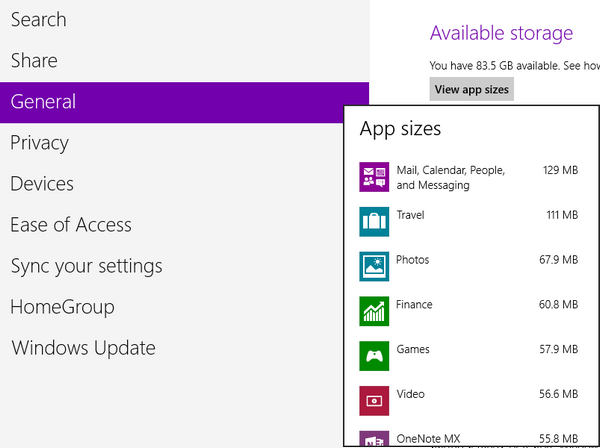This screenshot has height=448, width=600.
Task: Open HomeGroup settings
Action: (171, 307)
